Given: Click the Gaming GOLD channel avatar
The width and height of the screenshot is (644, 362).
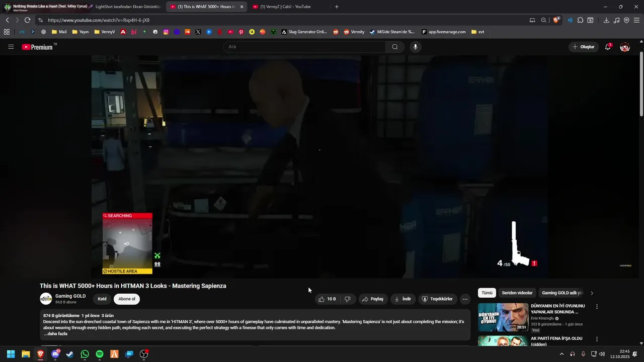Looking at the screenshot, I should 46,299.
